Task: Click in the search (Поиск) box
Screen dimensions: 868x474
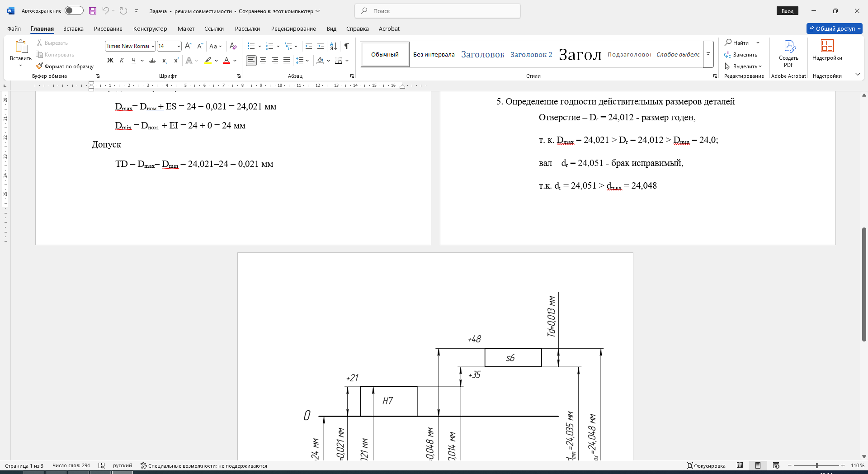Action: (x=438, y=11)
